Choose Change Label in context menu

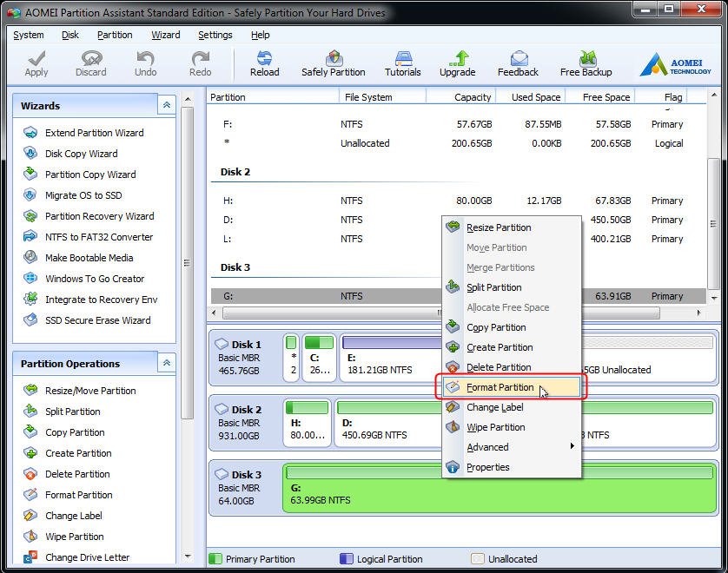512,407
